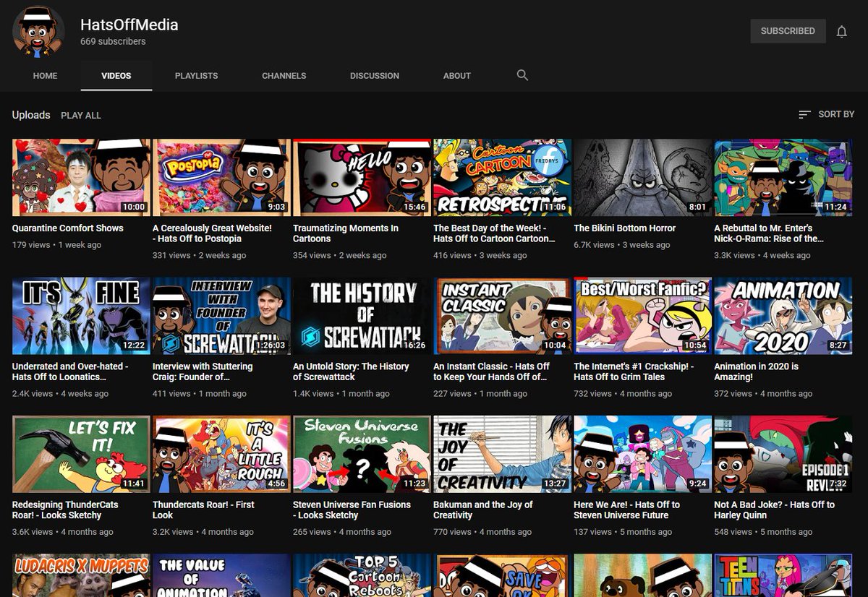Viewport: 868px width, 597px height.
Task: Click title The Internet's #1 Crackship
Action: click(x=634, y=371)
